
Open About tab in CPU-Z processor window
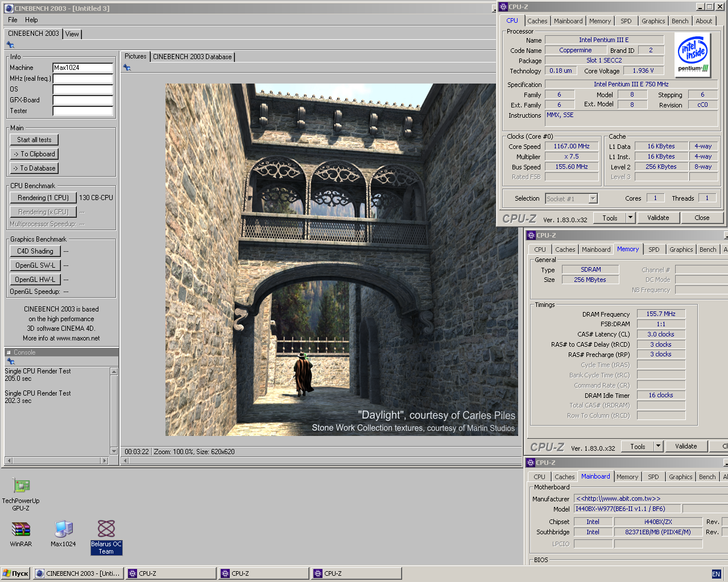tap(704, 21)
